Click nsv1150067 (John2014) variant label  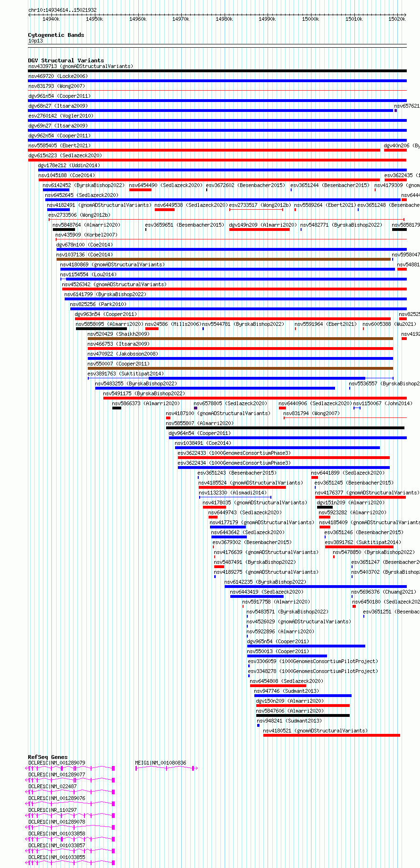pyautogui.click(x=383, y=403)
